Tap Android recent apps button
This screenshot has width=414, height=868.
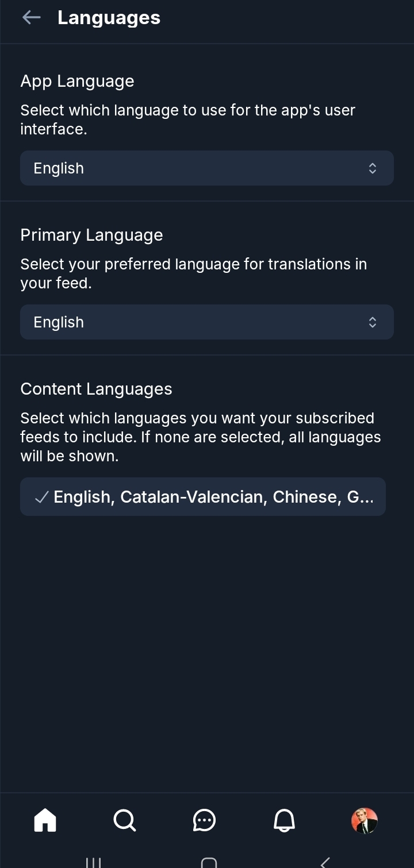click(93, 862)
